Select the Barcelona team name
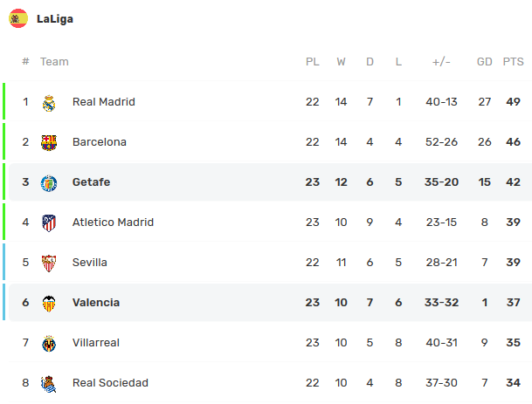This screenshot has height=404, width=532. (x=99, y=142)
